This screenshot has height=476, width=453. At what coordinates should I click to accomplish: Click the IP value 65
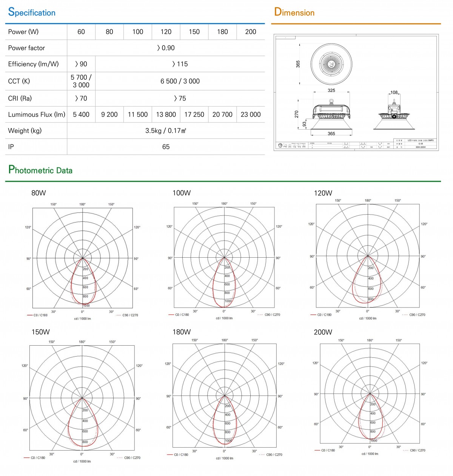pos(166,147)
